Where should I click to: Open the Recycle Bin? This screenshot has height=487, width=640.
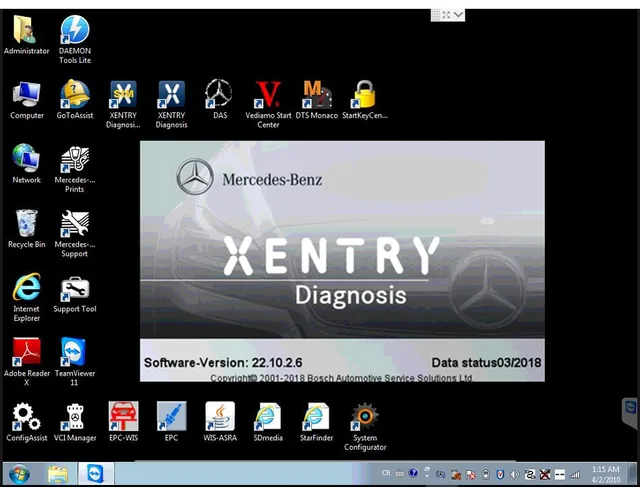(x=27, y=229)
